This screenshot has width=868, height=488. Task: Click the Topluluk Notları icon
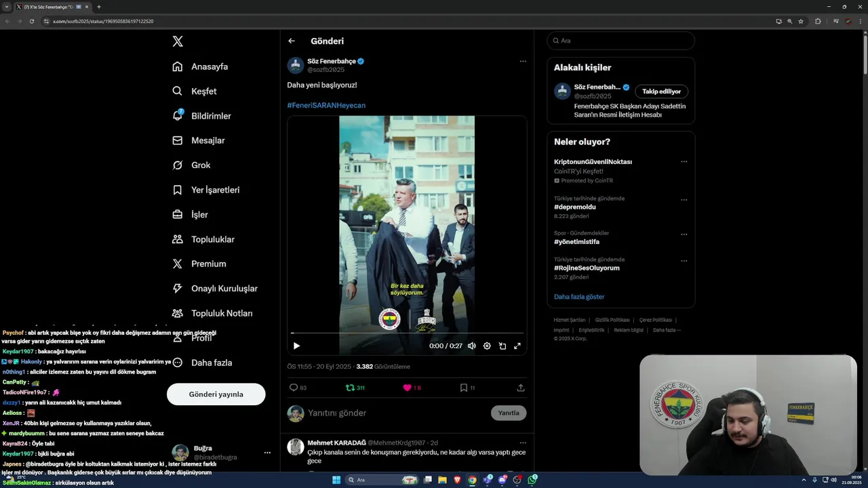point(178,313)
